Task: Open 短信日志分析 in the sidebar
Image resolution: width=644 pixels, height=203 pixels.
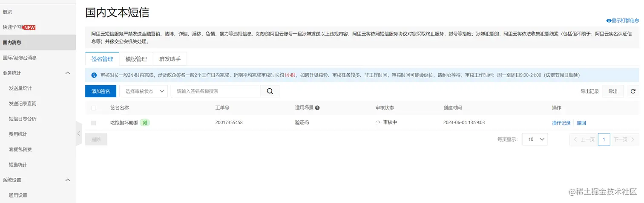Action: point(23,119)
